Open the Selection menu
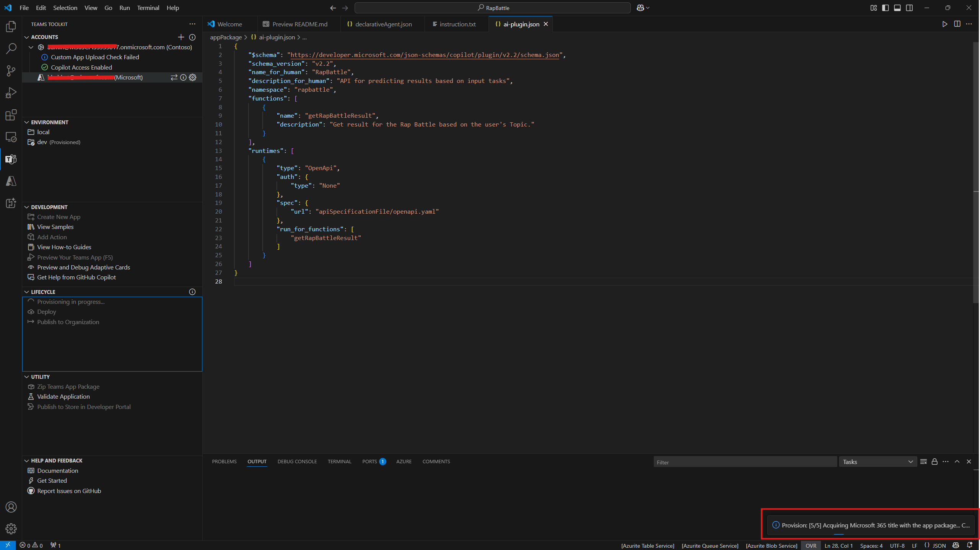 click(x=65, y=8)
